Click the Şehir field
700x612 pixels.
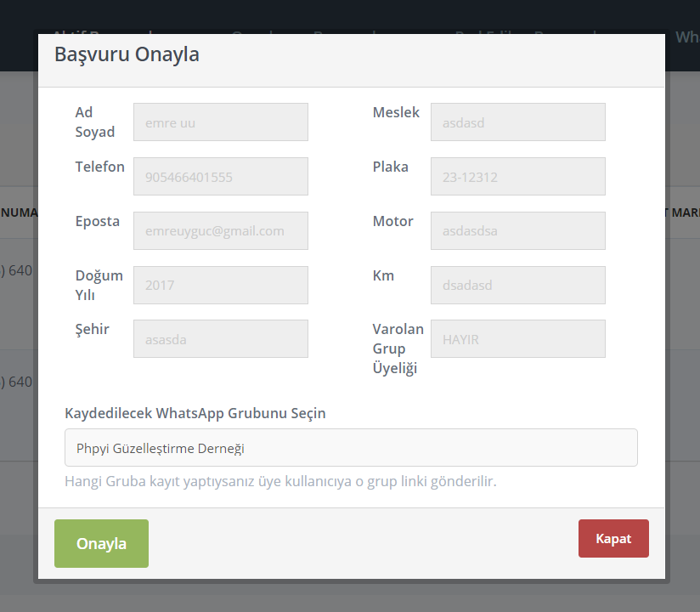coord(221,338)
